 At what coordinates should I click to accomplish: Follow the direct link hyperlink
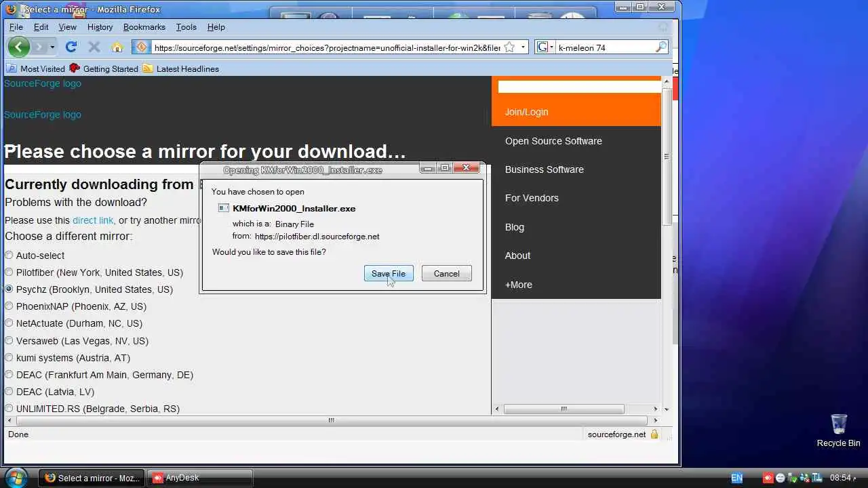93,220
